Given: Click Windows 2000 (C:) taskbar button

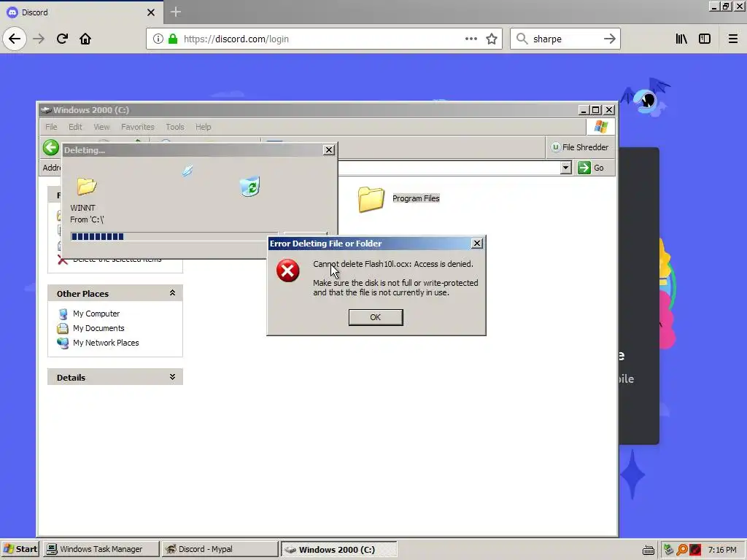Looking at the screenshot, I should point(338,549).
